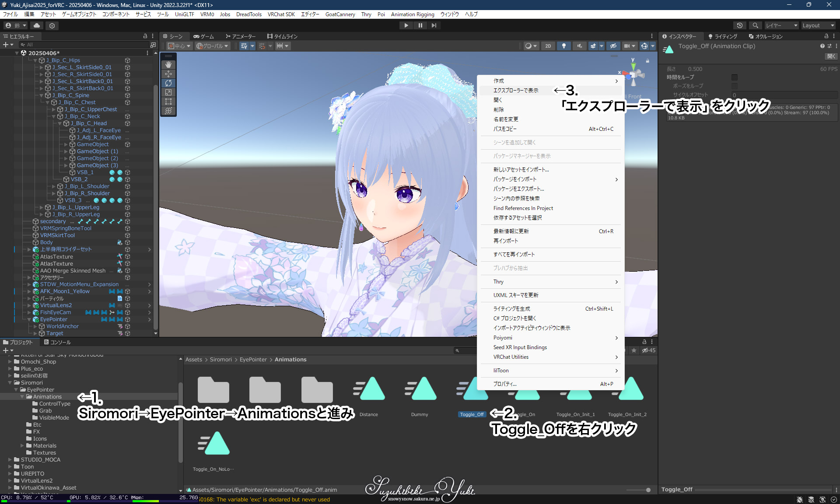Click the Hierarchy search field
This screenshot has height=504, width=840.
(84, 45)
